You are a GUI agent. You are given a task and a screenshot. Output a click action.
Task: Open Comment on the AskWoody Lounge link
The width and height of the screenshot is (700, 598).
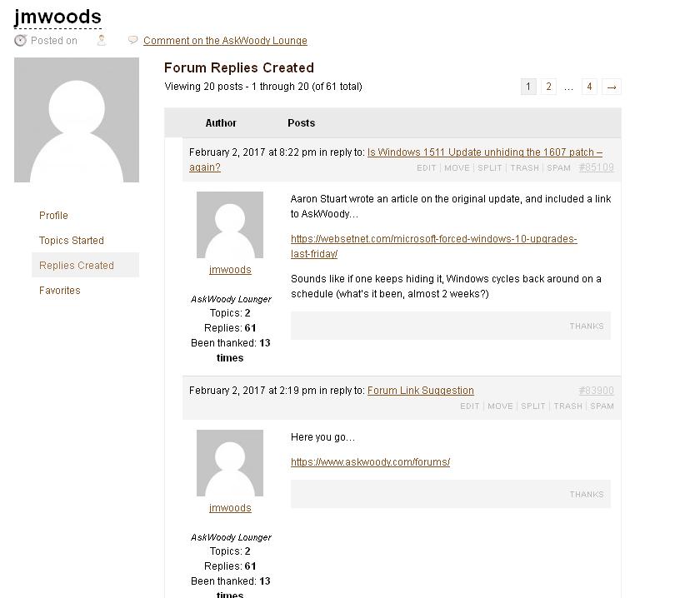coord(225,41)
